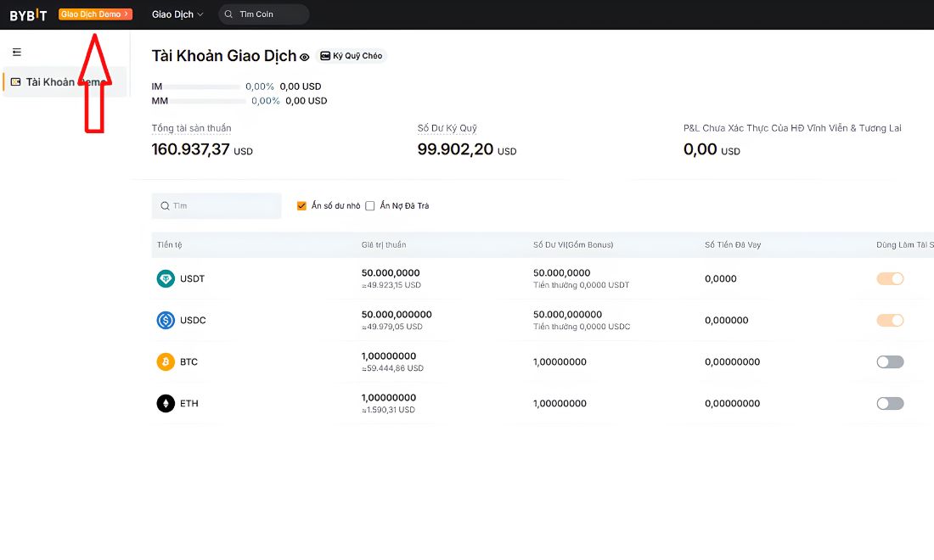
Task: Collapse the sidebar hamburger icon
Action: (x=17, y=53)
